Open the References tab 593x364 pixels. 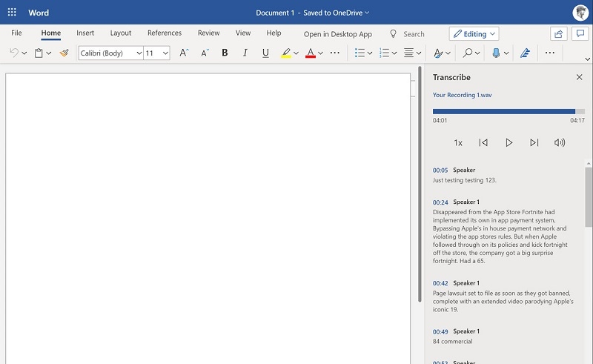(165, 33)
